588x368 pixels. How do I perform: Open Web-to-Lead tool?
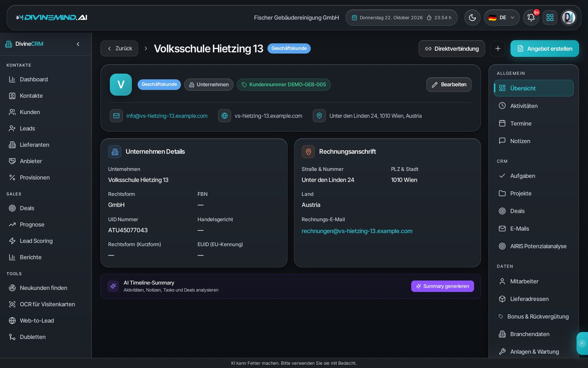click(46, 321)
